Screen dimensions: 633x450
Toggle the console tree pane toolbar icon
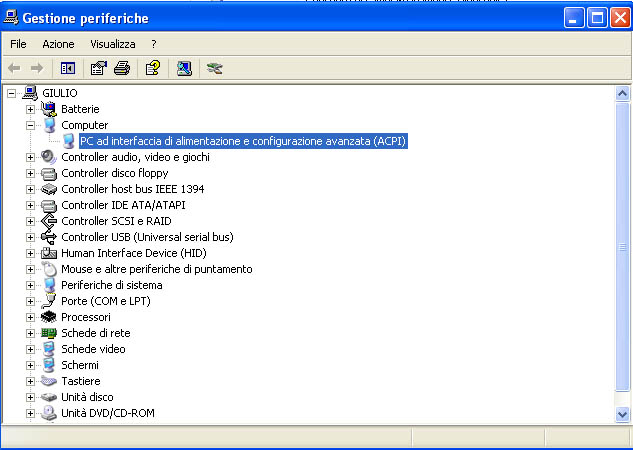tap(68, 68)
